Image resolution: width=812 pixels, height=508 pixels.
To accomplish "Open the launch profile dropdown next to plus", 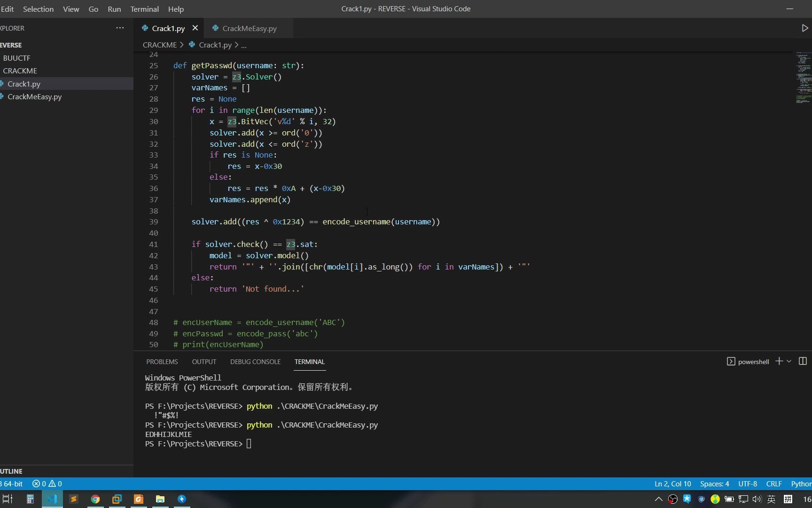I will tap(789, 361).
